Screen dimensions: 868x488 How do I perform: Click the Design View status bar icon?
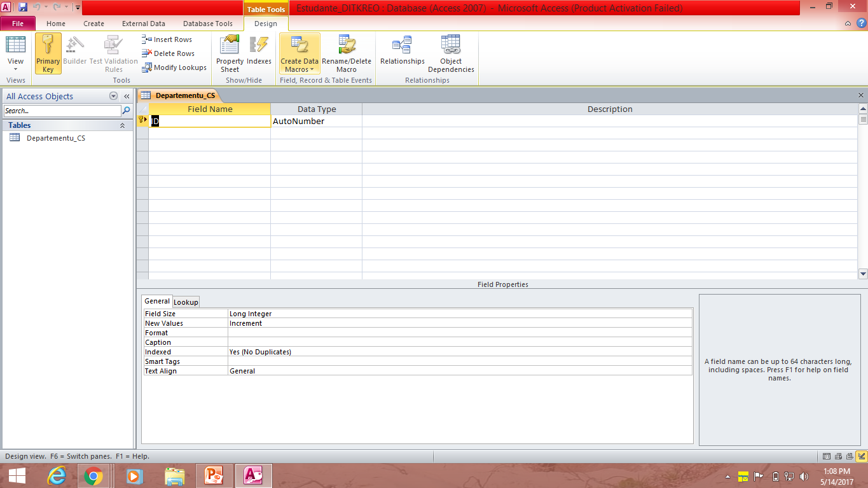click(861, 456)
